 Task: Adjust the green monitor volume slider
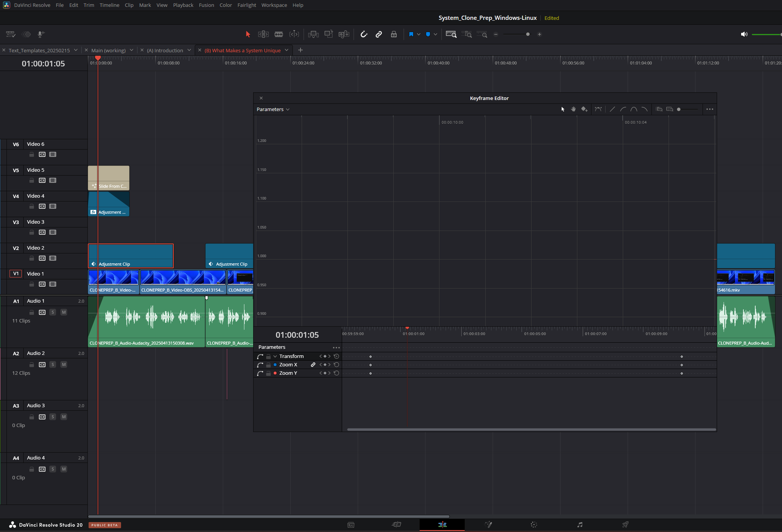point(767,34)
